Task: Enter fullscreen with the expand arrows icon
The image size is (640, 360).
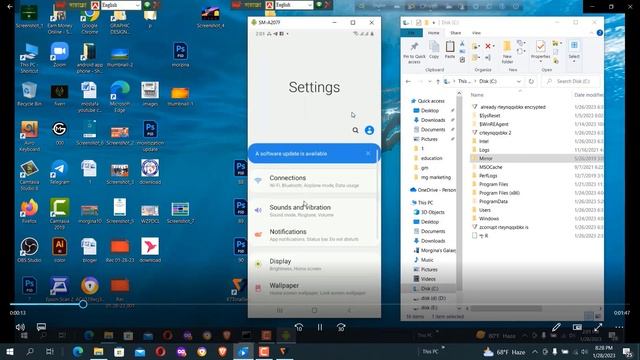Action: 598,327
